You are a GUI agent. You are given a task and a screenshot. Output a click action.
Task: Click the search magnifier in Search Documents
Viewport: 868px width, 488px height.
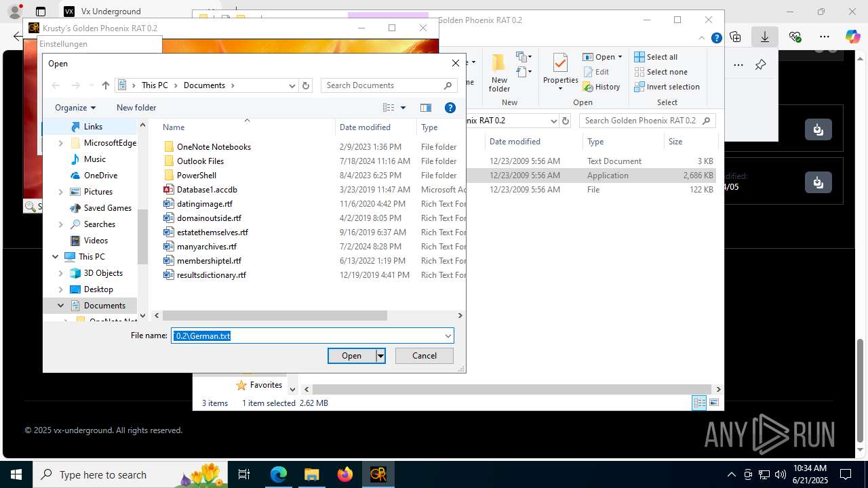[x=448, y=85]
